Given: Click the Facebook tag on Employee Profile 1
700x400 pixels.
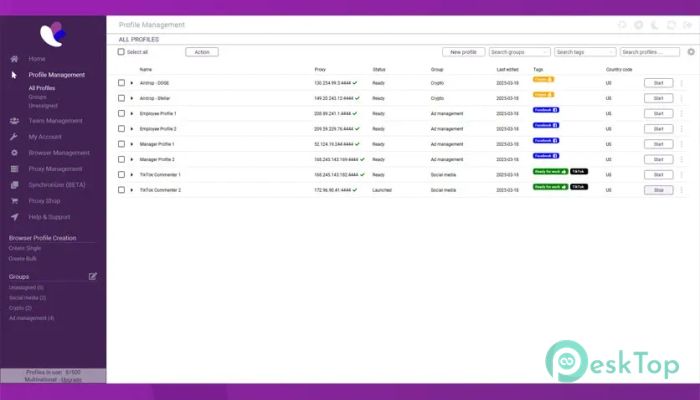Looking at the screenshot, I should (x=546, y=110).
